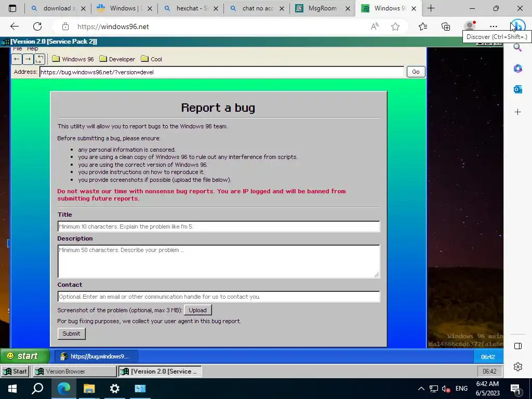Focus the Contact input field
Viewport: 532px width, 399px height.
[x=219, y=297]
